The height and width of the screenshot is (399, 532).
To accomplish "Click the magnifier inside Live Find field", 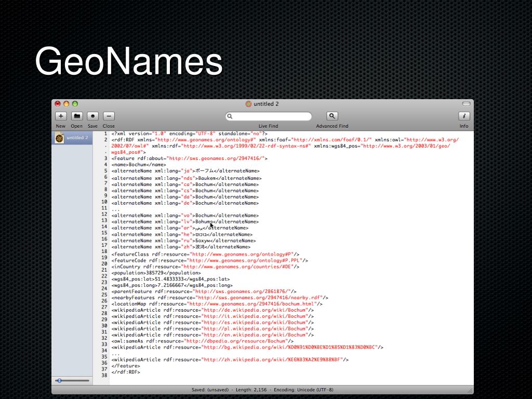I will (x=230, y=116).
